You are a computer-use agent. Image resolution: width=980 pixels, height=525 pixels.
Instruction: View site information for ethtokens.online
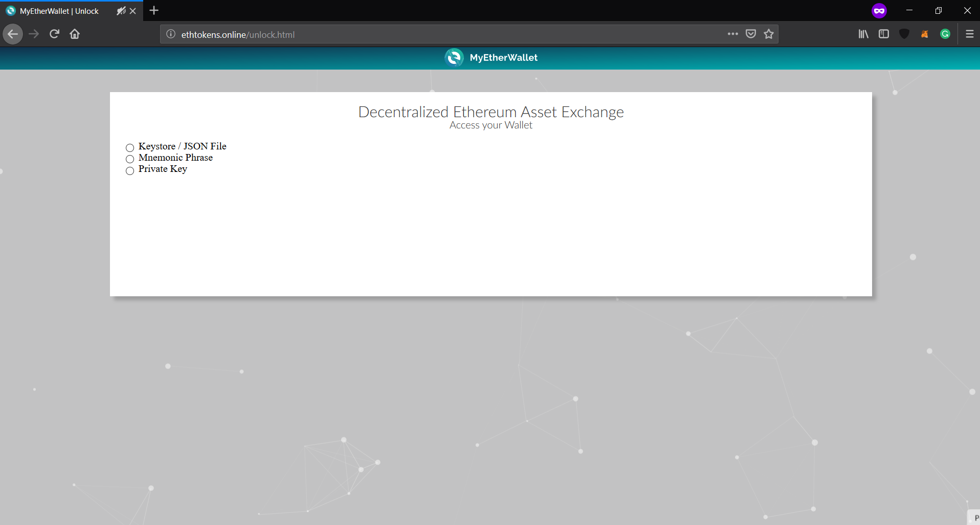169,34
